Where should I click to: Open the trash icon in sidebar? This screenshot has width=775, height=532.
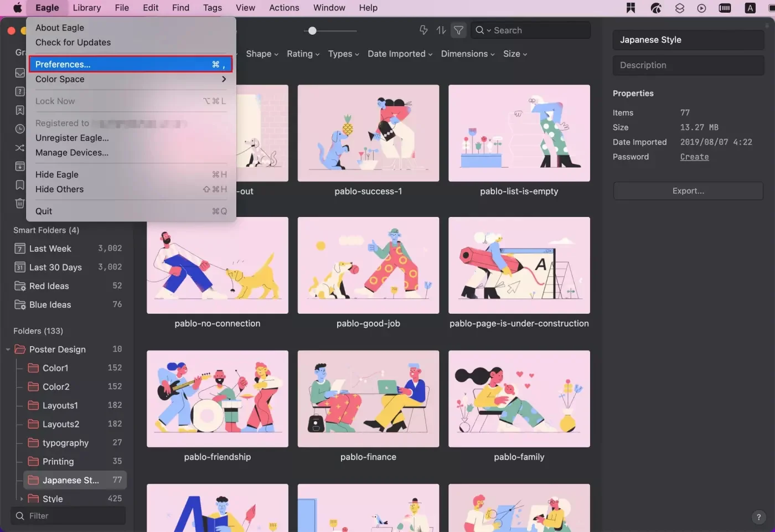click(x=20, y=203)
